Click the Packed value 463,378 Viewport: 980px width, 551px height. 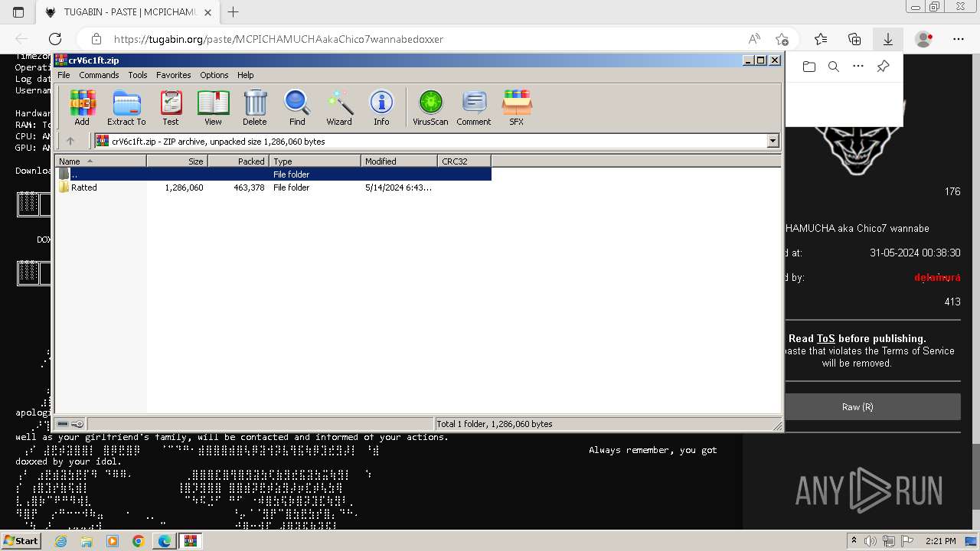[249, 187]
